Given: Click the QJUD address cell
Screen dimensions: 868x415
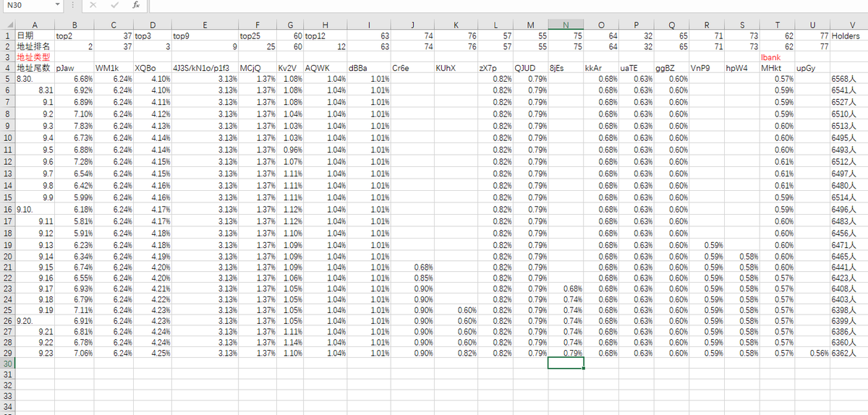Looking at the screenshot, I should click(x=530, y=67).
